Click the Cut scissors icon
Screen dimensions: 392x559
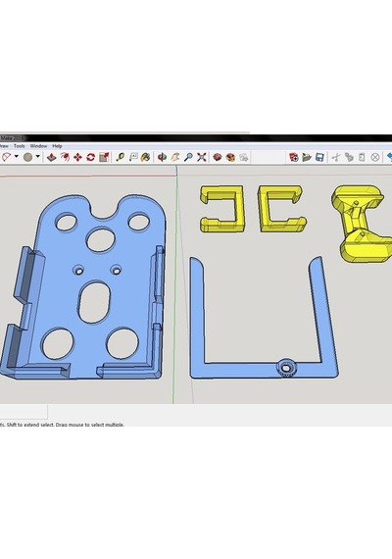click(x=336, y=157)
